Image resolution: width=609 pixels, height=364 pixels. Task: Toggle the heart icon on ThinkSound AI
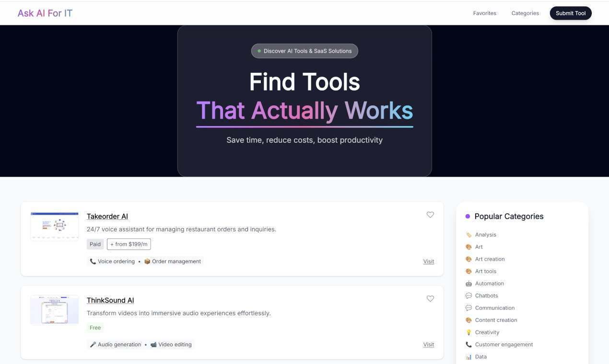(x=430, y=299)
